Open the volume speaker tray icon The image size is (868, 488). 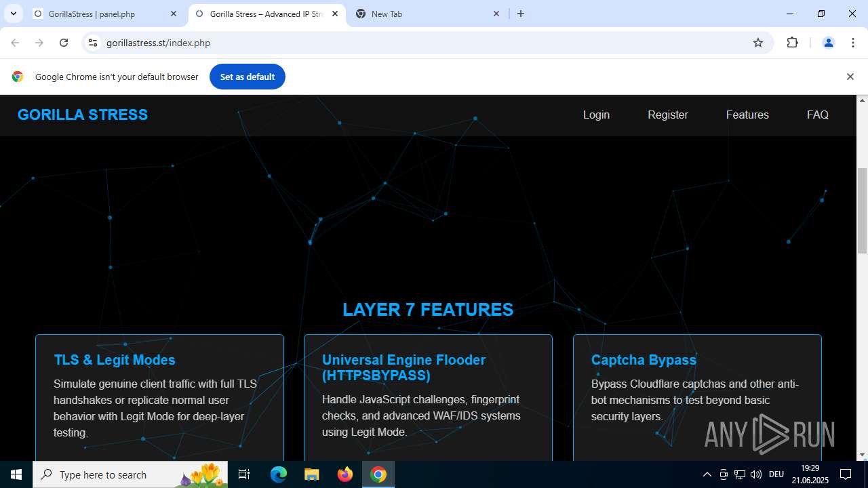pyautogui.click(x=756, y=474)
